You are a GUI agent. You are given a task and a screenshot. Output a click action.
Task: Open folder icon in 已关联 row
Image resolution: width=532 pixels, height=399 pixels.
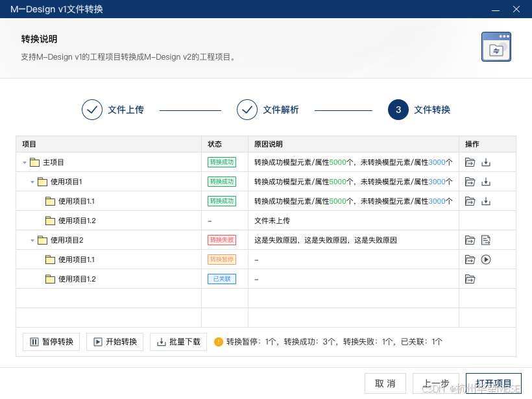470,279
